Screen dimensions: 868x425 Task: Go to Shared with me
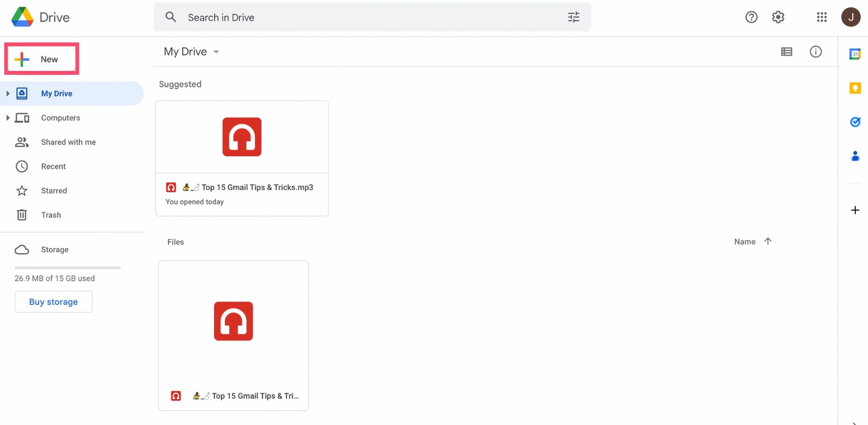[68, 142]
